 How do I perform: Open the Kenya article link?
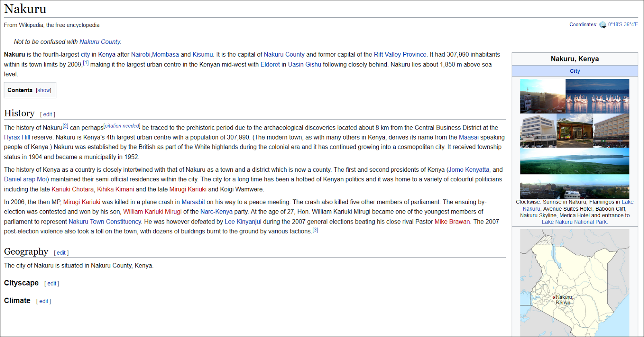pyautogui.click(x=107, y=55)
